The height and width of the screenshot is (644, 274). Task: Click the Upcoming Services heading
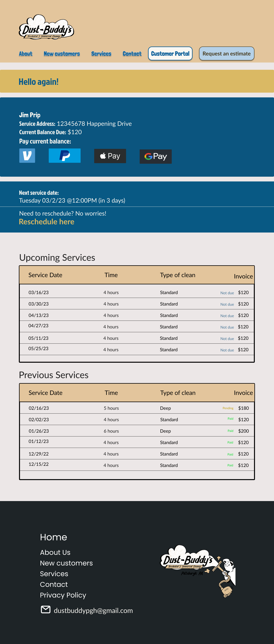[x=57, y=258]
